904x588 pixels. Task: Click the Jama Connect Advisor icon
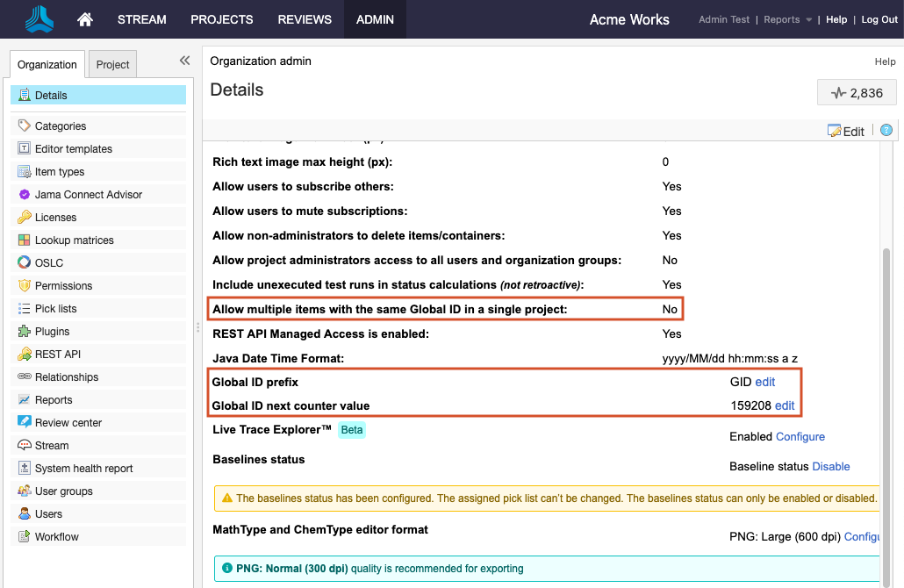coord(25,194)
